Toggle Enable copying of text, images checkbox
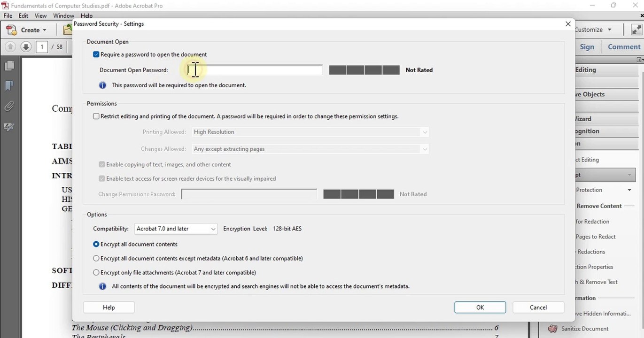The height and width of the screenshot is (338, 644). click(102, 164)
